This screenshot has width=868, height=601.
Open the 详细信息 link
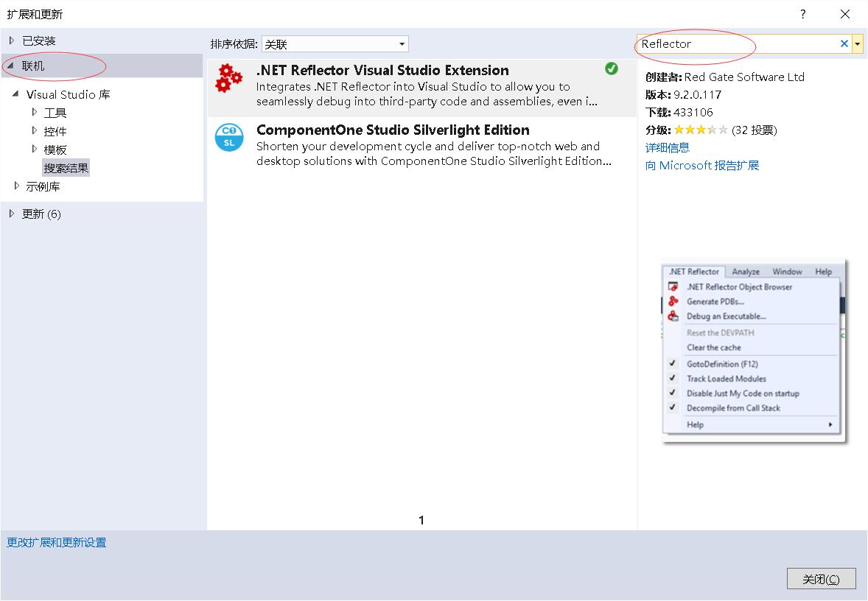coord(667,148)
